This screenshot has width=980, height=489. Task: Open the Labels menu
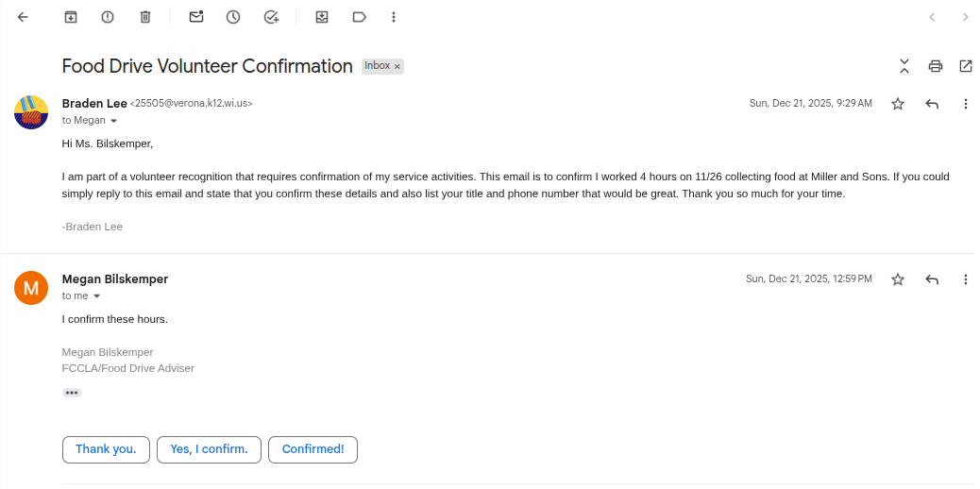pyautogui.click(x=359, y=17)
